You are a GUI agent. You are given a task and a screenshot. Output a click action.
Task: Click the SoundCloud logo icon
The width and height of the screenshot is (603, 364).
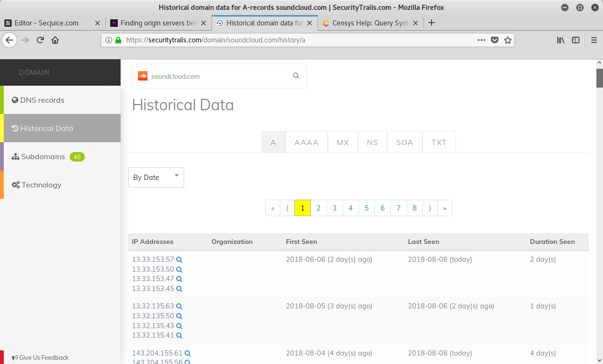(143, 76)
